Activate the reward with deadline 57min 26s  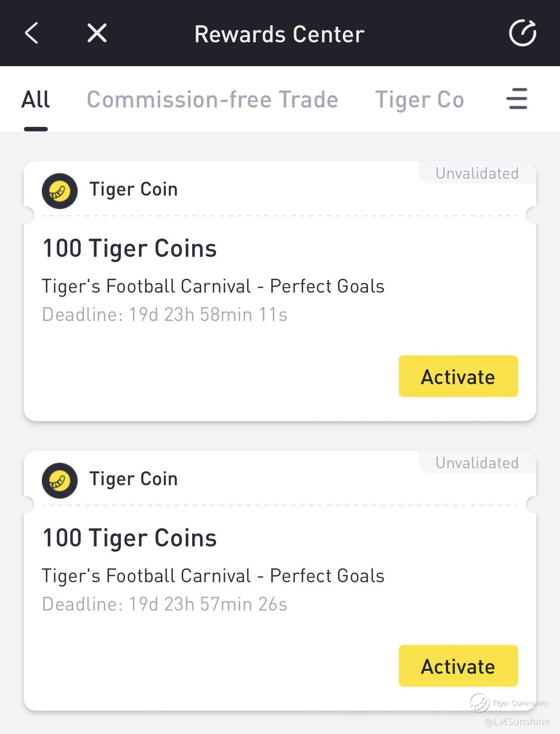click(458, 666)
